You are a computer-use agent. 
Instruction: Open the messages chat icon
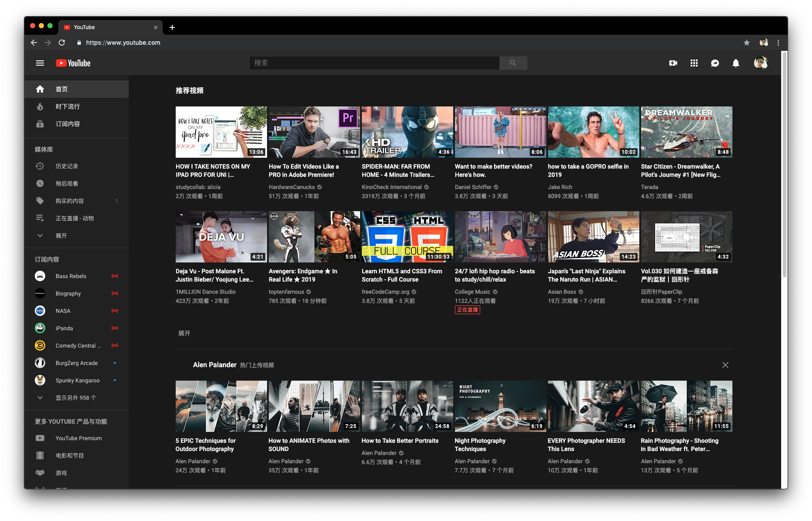pyautogui.click(x=715, y=63)
